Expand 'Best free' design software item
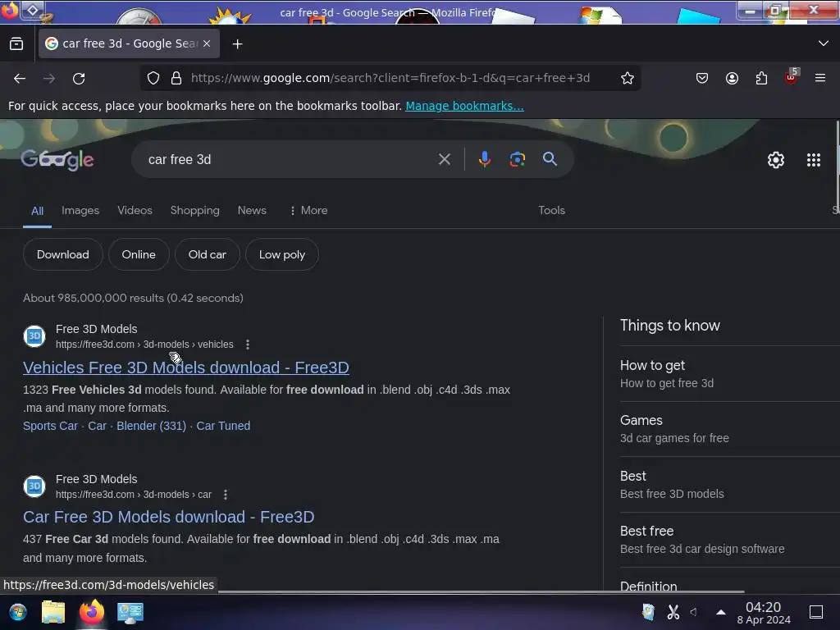The image size is (840, 630). 729,540
